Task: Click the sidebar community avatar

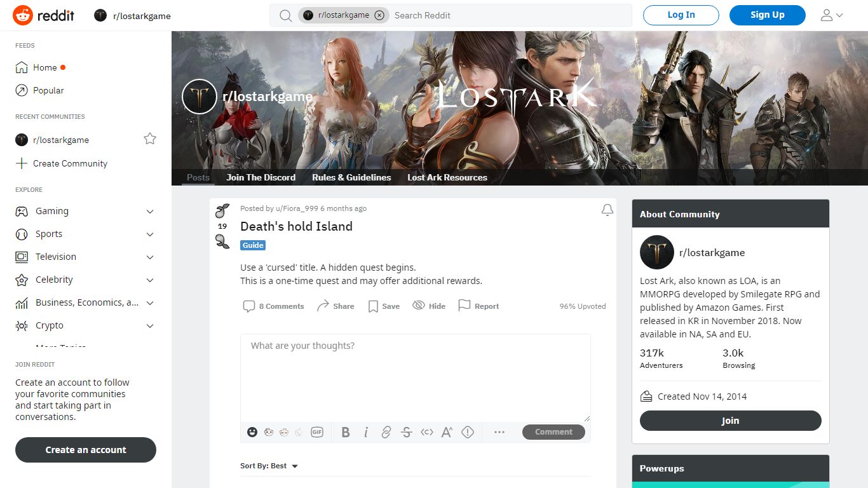Action: (657, 252)
